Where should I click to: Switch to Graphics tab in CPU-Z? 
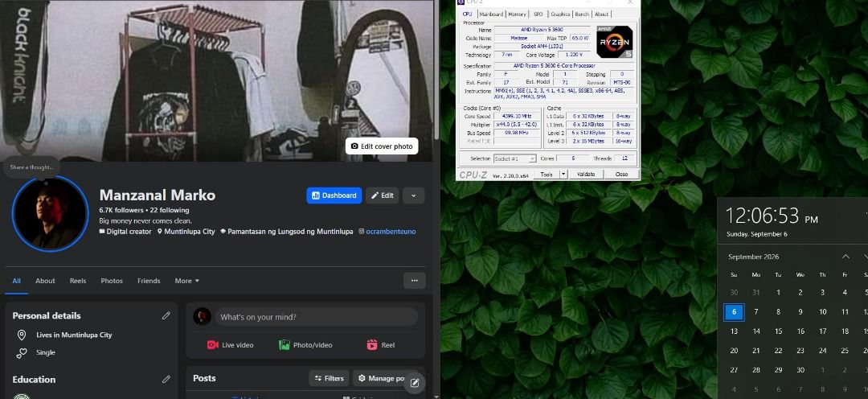coord(560,14)
